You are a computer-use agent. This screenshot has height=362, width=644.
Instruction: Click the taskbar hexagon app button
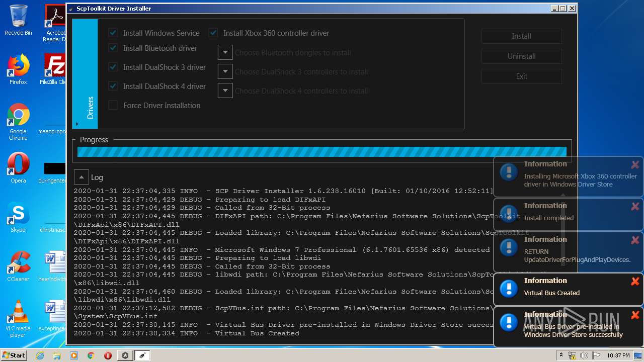125,355
